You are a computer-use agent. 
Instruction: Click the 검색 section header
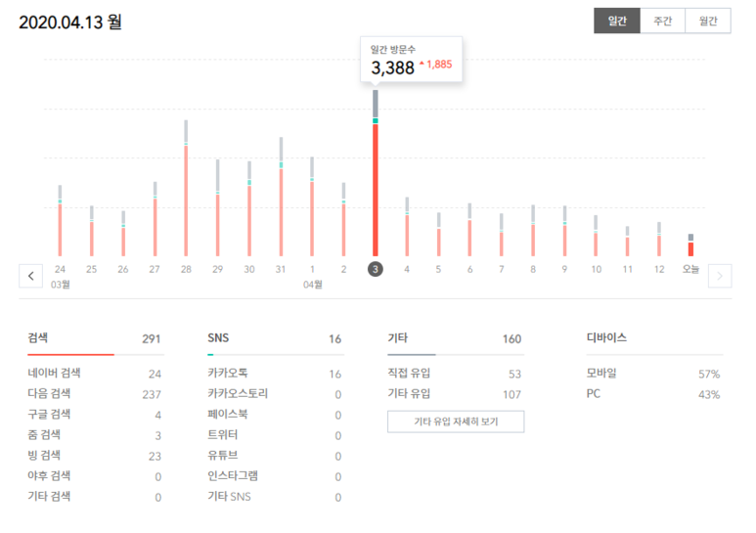37,337
